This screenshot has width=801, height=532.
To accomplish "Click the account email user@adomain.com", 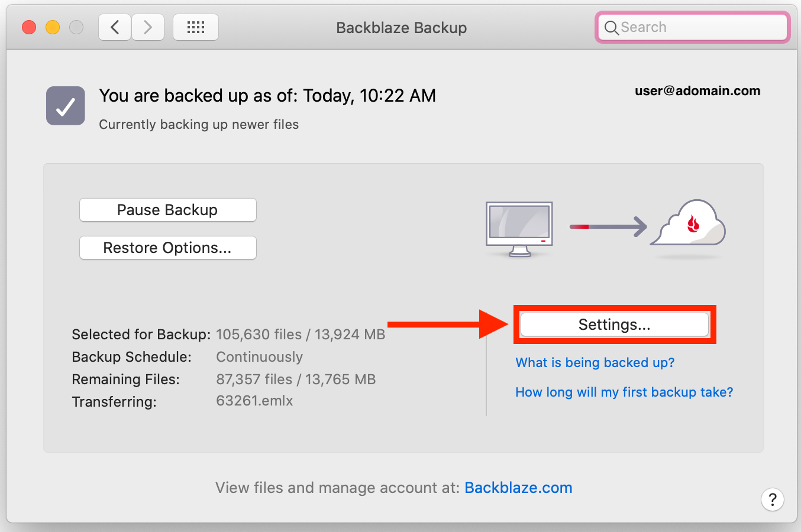I will point(697,91).
